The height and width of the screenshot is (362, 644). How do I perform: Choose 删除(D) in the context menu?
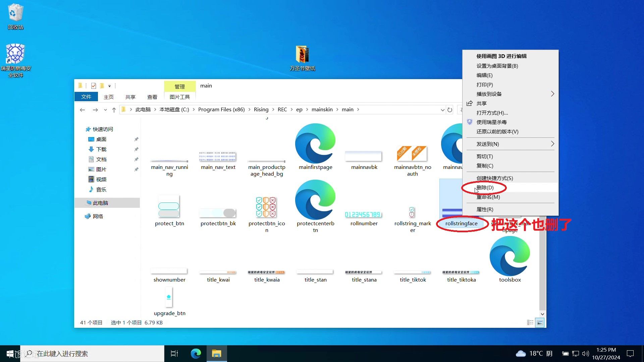coord(510,187)
